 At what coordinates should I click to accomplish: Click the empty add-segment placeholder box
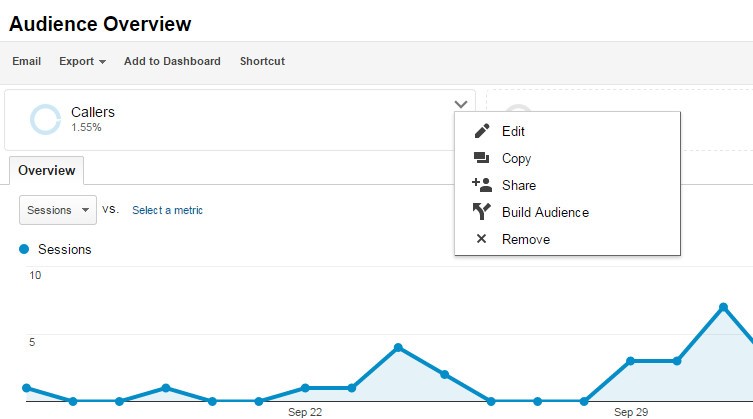pos(619,119)
